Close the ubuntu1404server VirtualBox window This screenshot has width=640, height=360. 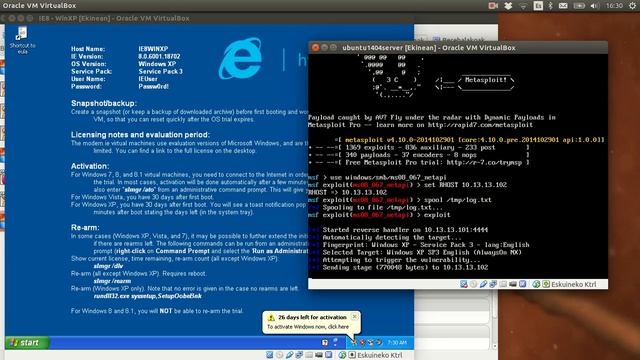(315, 47)
